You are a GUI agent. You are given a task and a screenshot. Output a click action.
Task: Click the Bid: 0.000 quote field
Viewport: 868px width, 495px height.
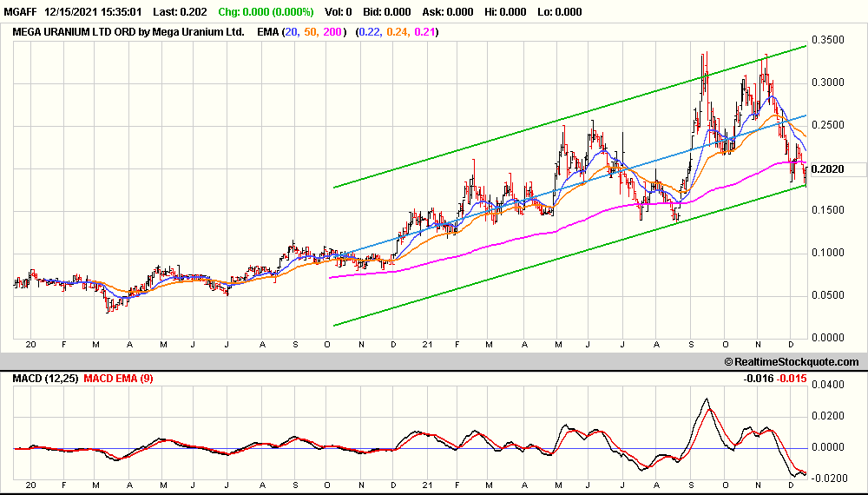coord(387,11)
